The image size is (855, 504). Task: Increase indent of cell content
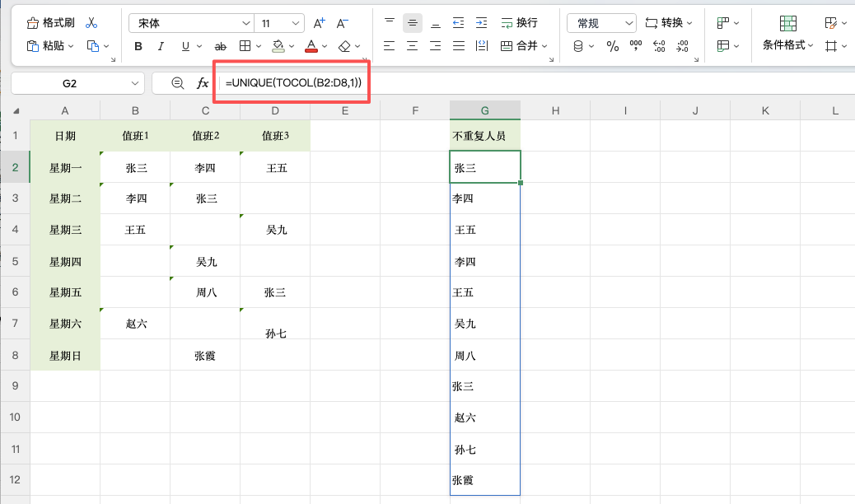(x=482, y=23)
